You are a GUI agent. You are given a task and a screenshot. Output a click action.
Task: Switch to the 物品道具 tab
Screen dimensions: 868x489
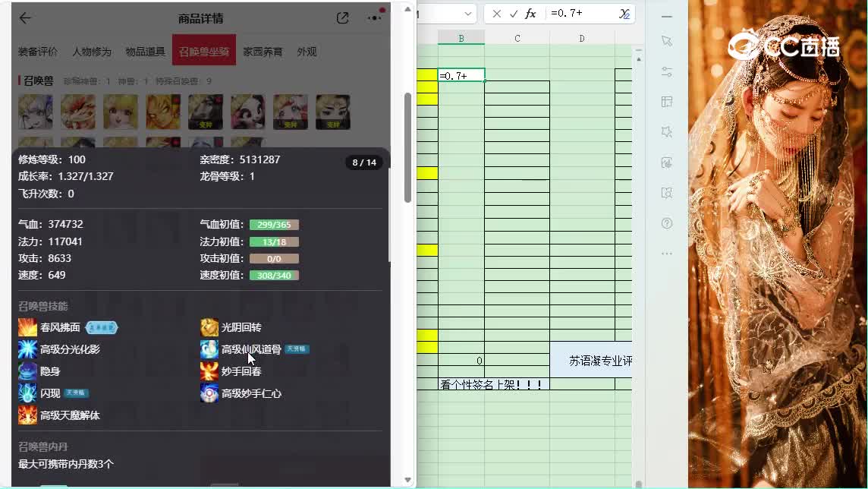146,52
